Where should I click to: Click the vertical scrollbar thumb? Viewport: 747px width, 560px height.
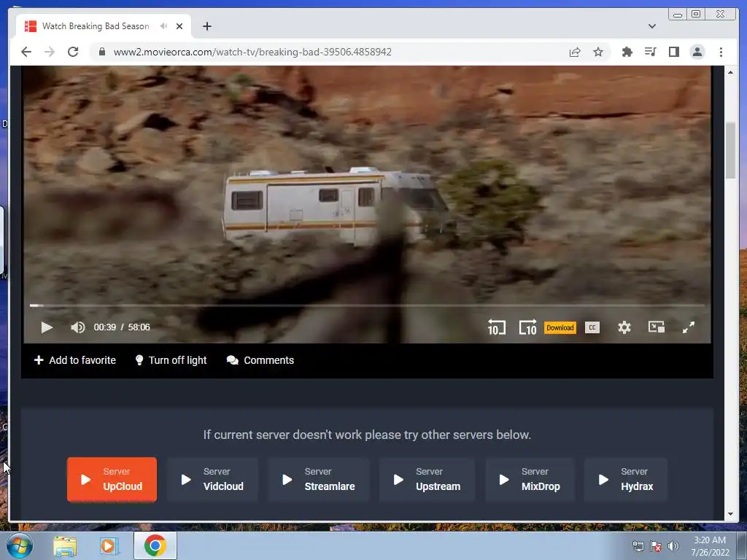[730, 150]
